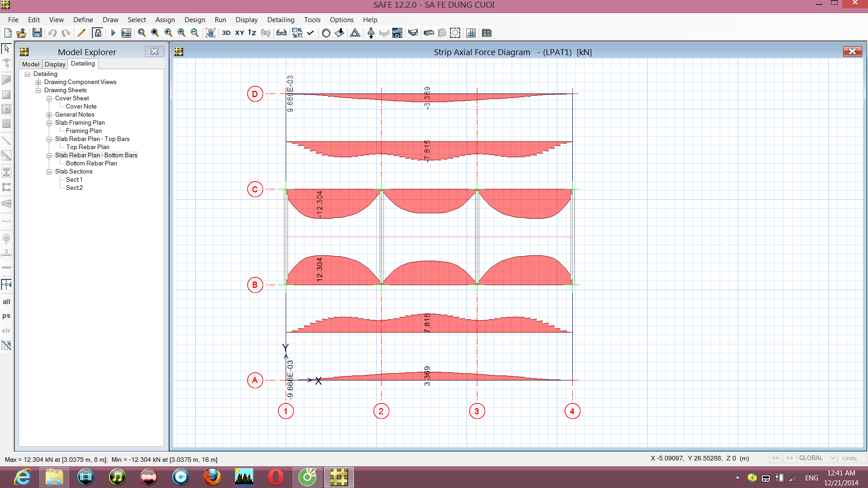Open the Define menu
The width and height of the screenshot is (868, 488).
(x=83, y=20)
